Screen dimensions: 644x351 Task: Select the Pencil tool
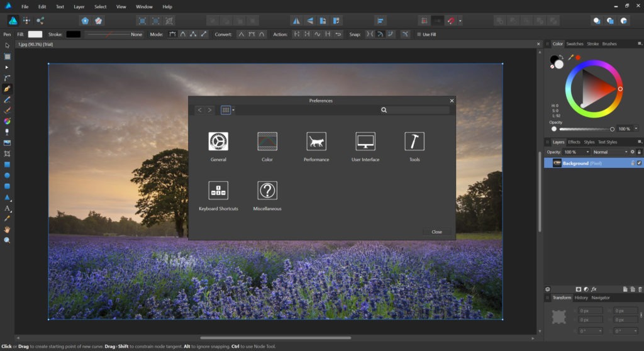pyautogui.click(x=7, y=100)
